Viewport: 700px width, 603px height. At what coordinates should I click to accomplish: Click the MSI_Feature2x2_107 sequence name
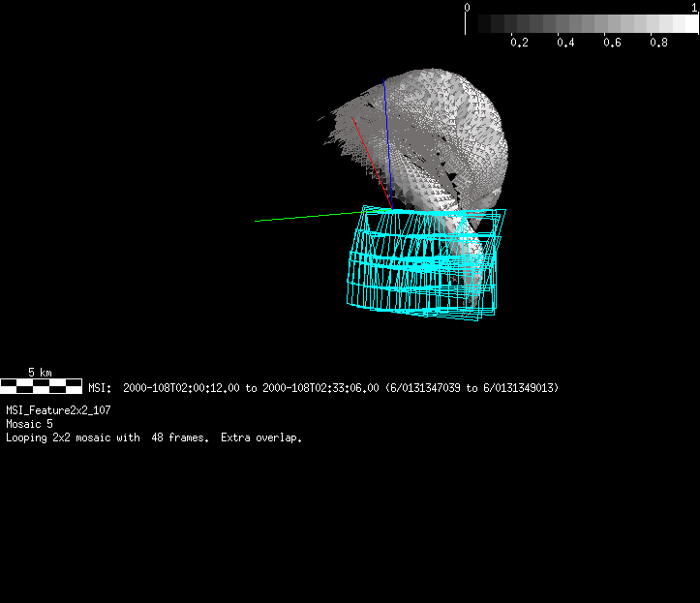[58, 410]
